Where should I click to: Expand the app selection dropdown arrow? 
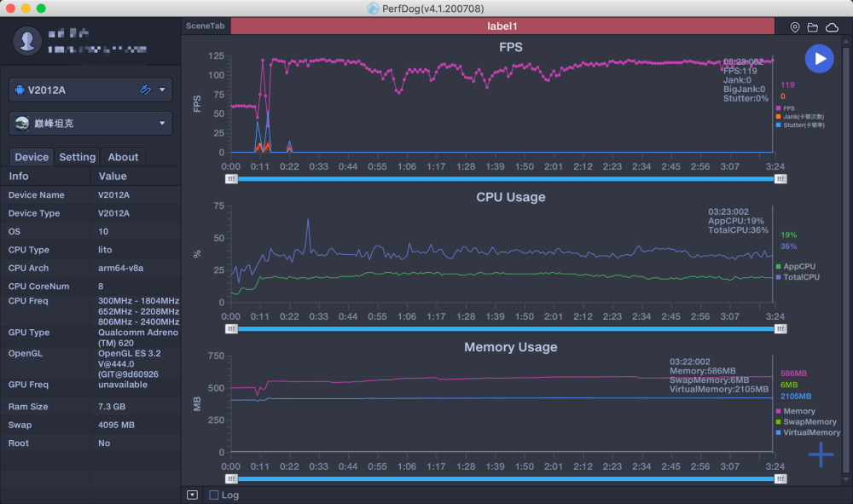(162, 124)
